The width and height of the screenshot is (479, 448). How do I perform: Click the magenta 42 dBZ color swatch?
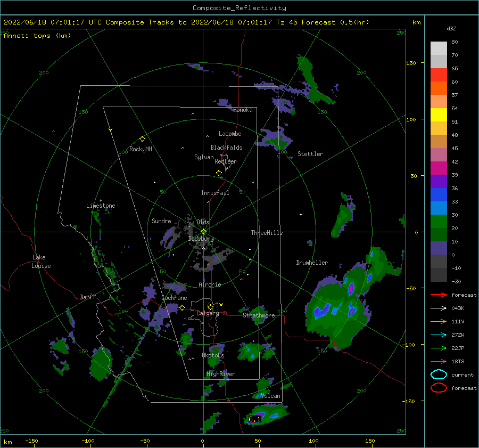439,168
